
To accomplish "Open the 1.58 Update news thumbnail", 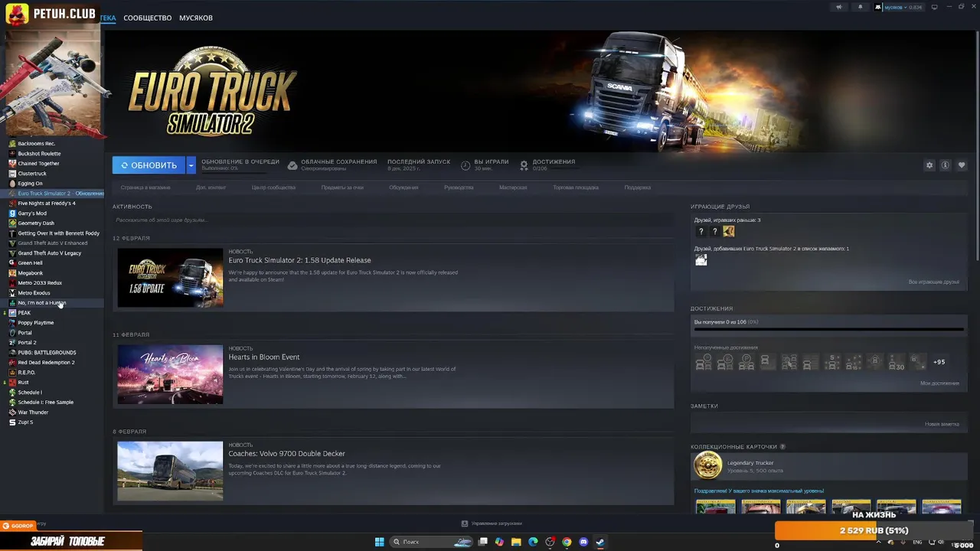I will [170, 277].
